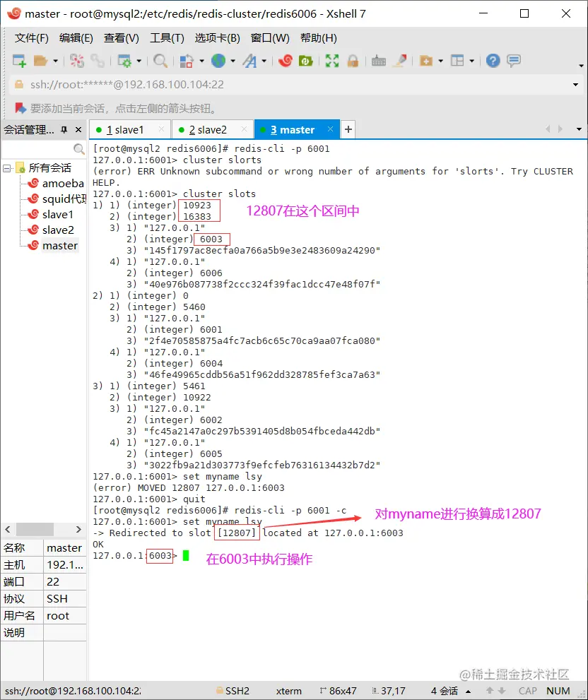Select the slave2 session in tree
Viewport: 588px width, 700px height.
[x=50, y=230]
